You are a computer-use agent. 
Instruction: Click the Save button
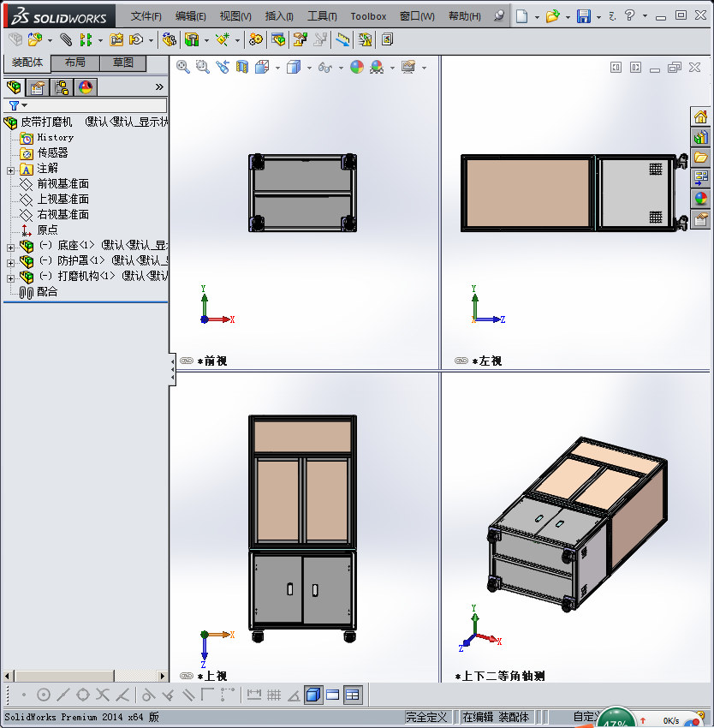584,16
